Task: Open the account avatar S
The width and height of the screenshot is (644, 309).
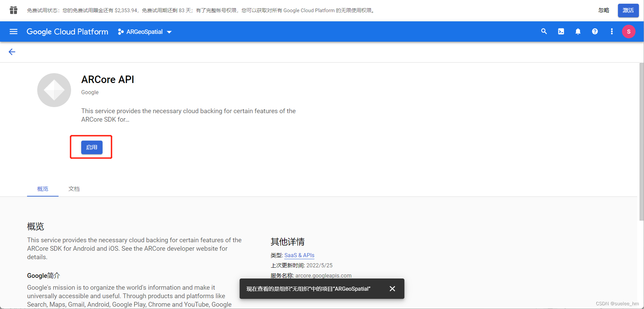Action: tap(628, 32)
